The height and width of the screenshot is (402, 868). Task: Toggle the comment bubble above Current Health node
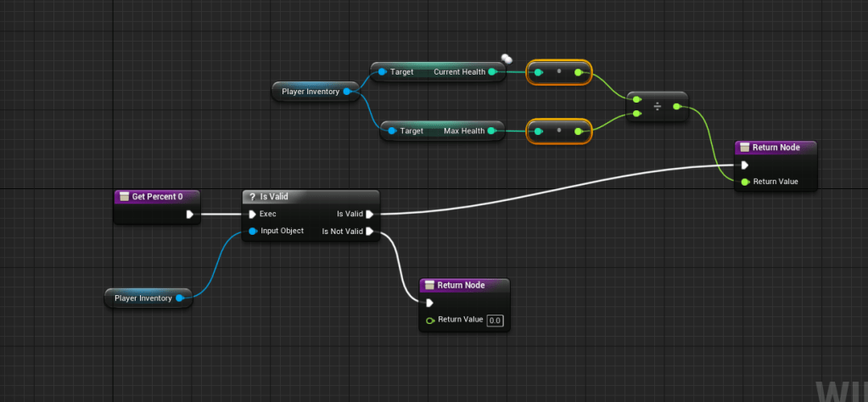506,58
